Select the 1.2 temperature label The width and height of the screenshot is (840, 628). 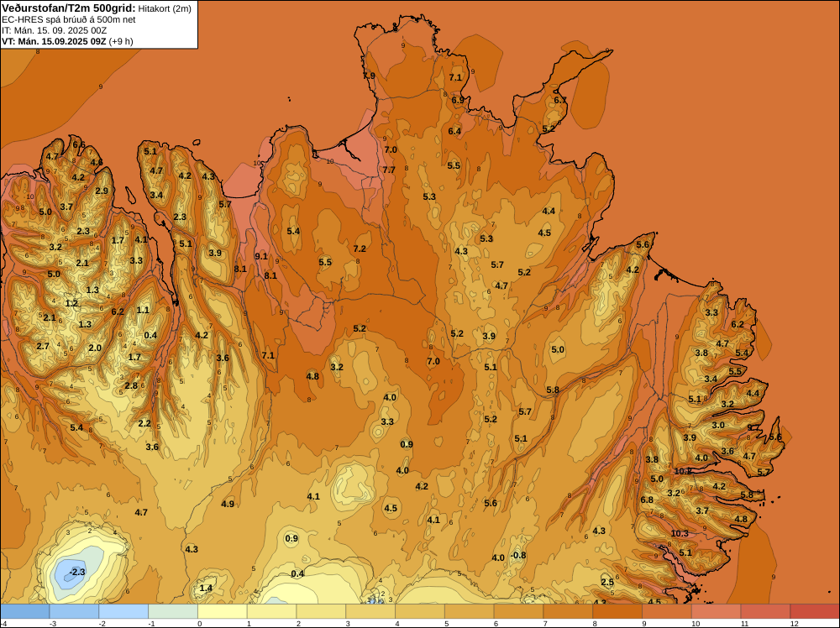(71, 304)
